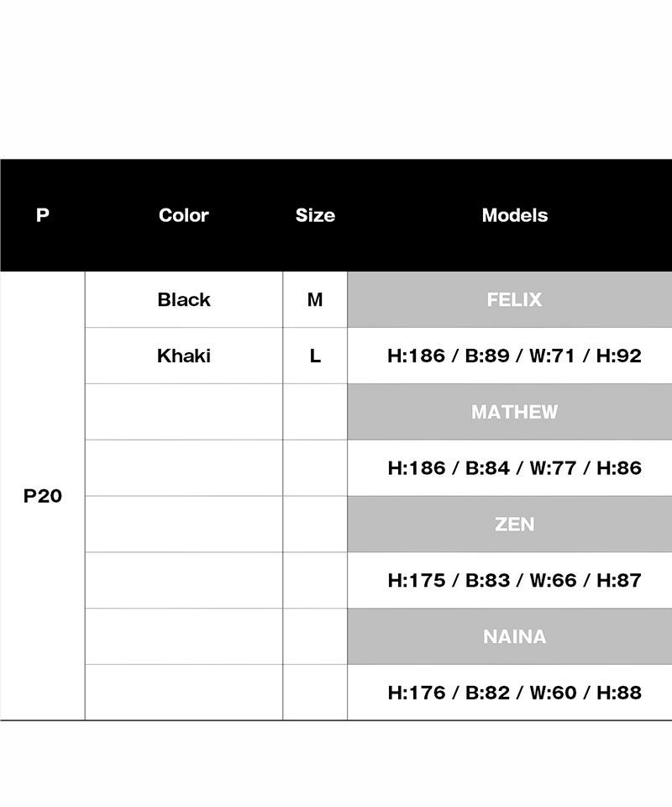Viewport: 672px width, 807px height.
Task: Click the Size column header
Action: pos(315,215)
